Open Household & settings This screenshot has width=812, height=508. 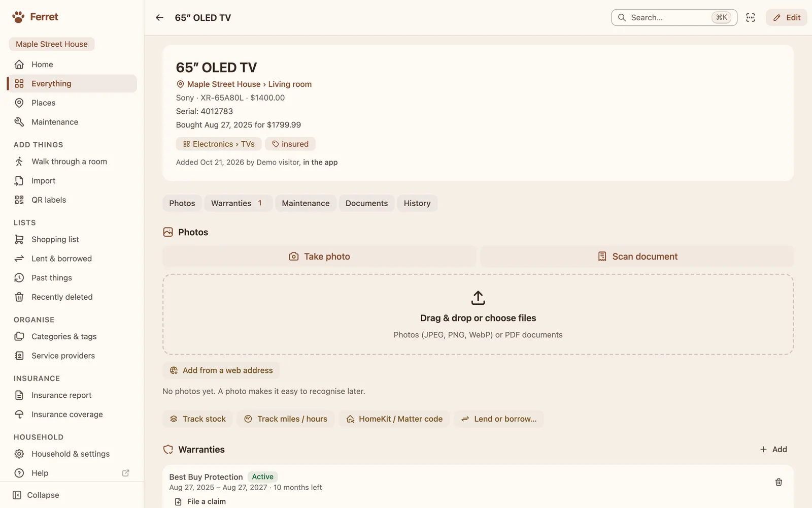tap(72, 454)
